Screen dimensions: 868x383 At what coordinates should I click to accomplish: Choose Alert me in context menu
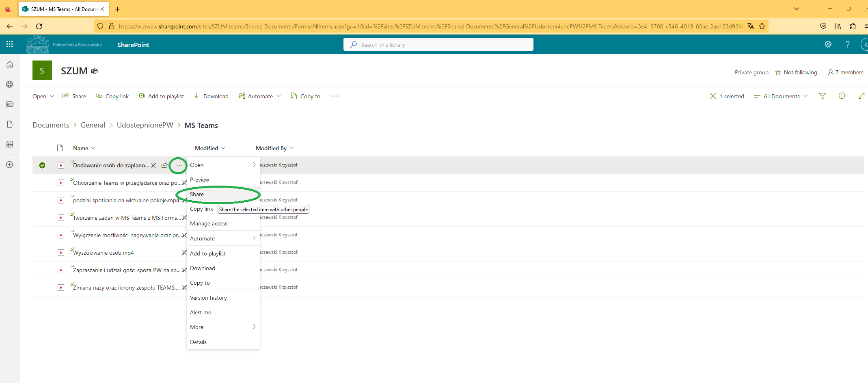click(223, 312)
